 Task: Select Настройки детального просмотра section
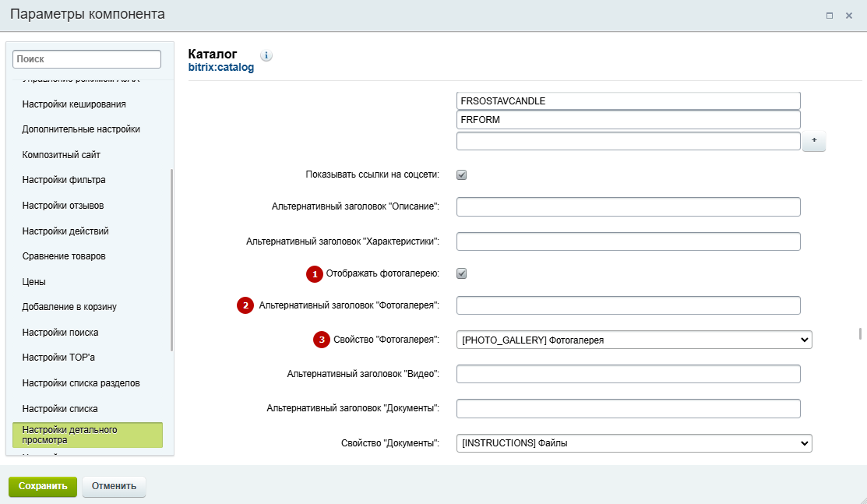88,435
